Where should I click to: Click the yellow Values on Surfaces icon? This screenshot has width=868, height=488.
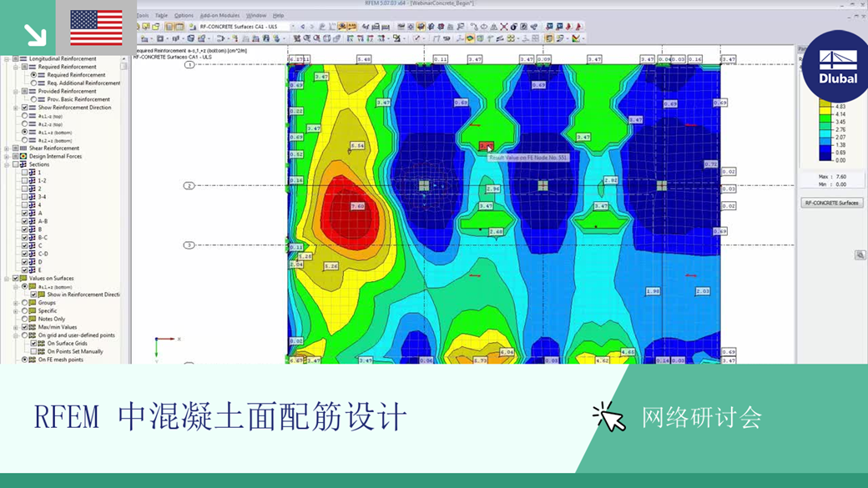tap(23, 279)
